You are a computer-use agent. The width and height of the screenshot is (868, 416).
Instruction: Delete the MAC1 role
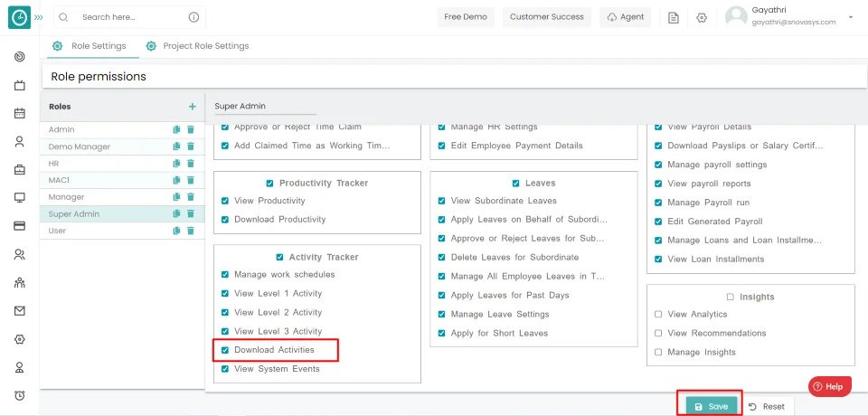(191, 180)
